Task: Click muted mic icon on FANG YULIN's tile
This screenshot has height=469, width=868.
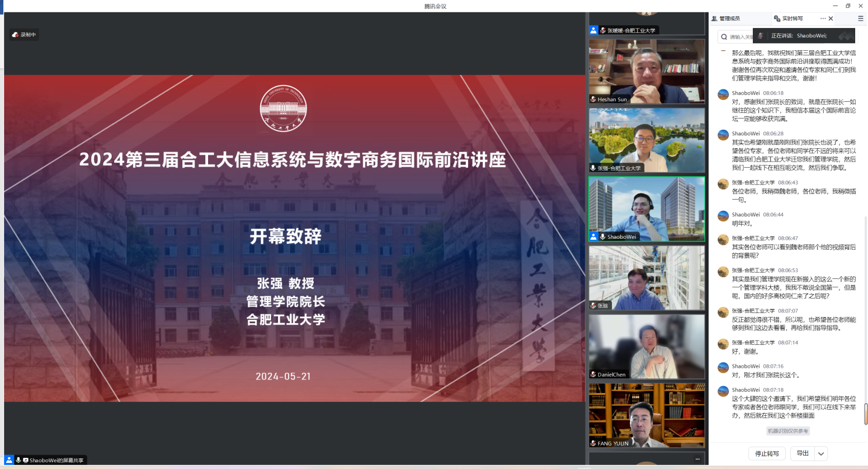Action: 593,443
